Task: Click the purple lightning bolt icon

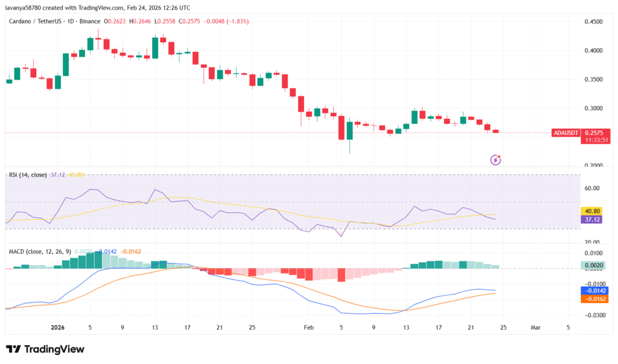Action: [495, 160]
